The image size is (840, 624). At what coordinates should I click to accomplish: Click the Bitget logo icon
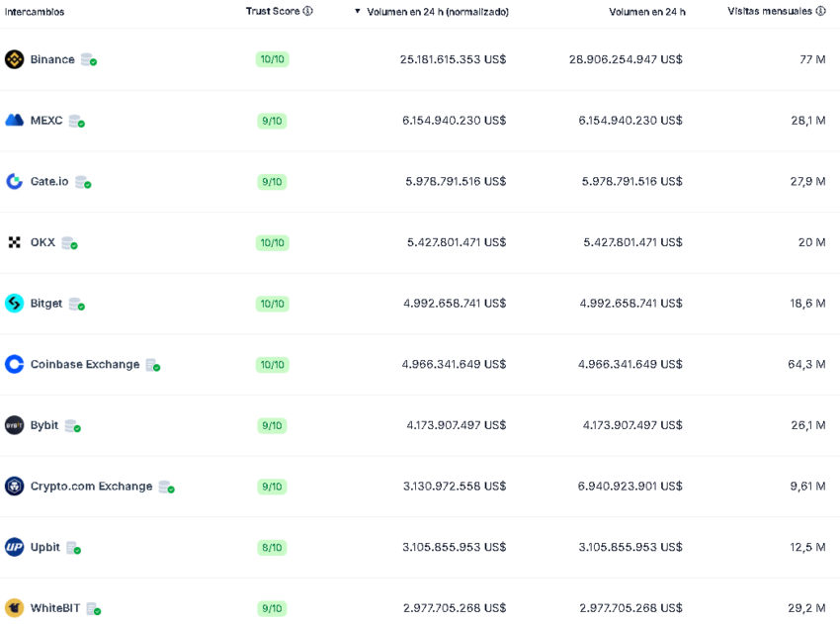point(15,304)
